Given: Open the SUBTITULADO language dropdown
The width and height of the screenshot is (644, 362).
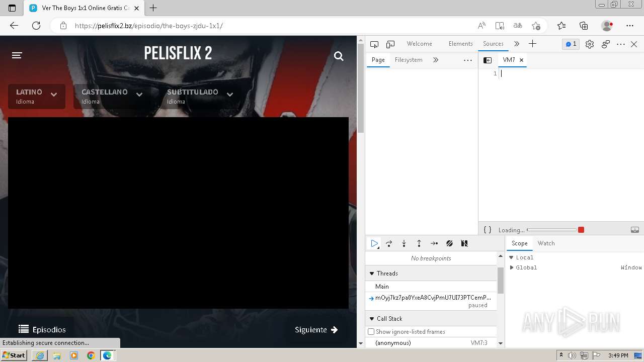Looking at the screenshot, I should click(x=200, y=96).
